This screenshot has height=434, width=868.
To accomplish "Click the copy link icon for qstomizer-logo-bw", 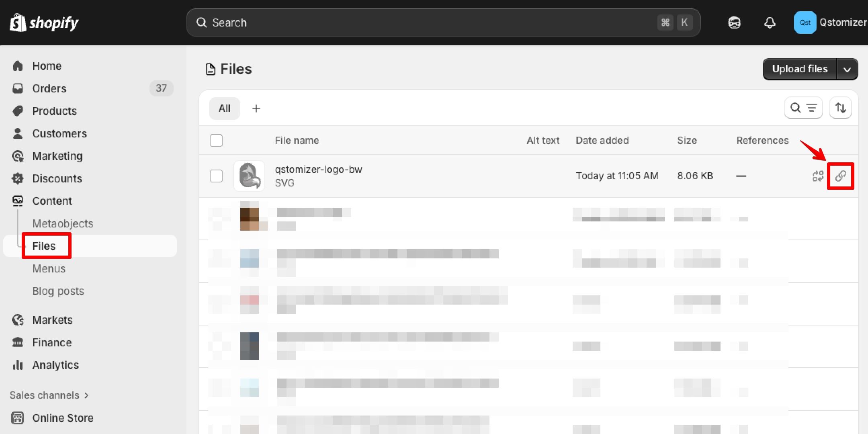I will 840,176.
